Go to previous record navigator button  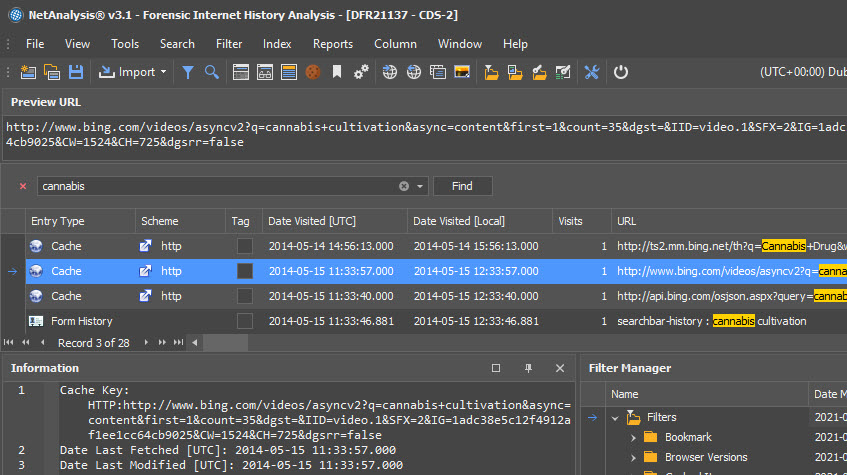coord(43,343)
